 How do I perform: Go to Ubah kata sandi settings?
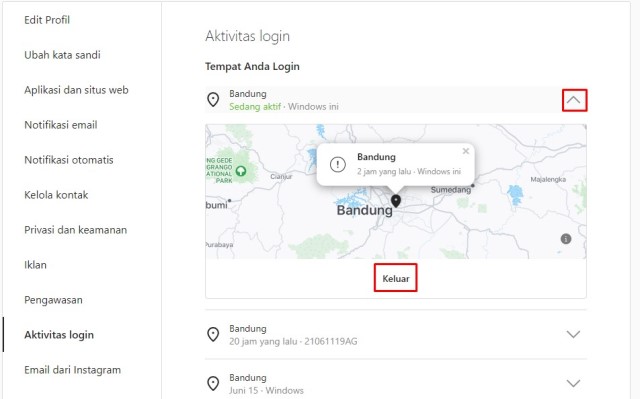(x=62, y=55)
